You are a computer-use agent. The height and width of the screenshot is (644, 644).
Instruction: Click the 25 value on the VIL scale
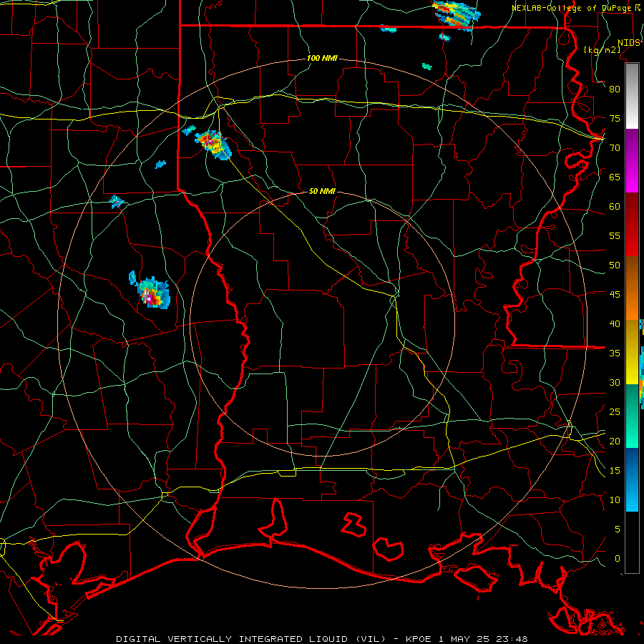(x=615, y=412)
